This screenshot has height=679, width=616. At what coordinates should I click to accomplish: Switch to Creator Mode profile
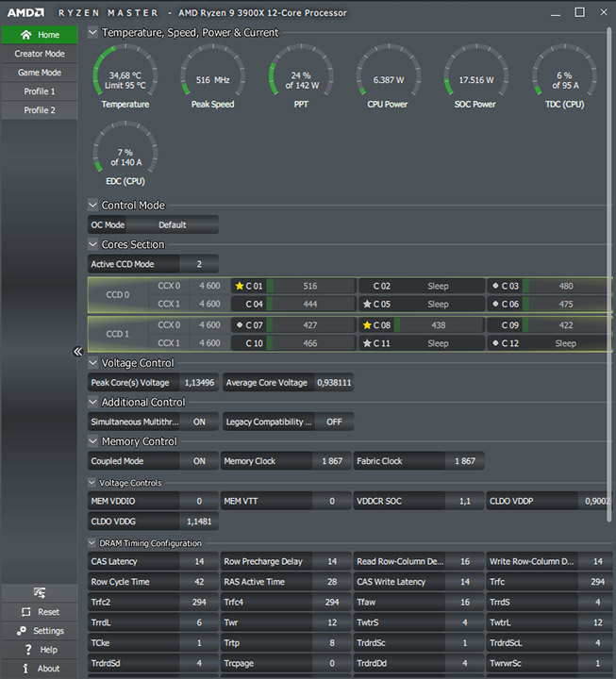[40, 54]
